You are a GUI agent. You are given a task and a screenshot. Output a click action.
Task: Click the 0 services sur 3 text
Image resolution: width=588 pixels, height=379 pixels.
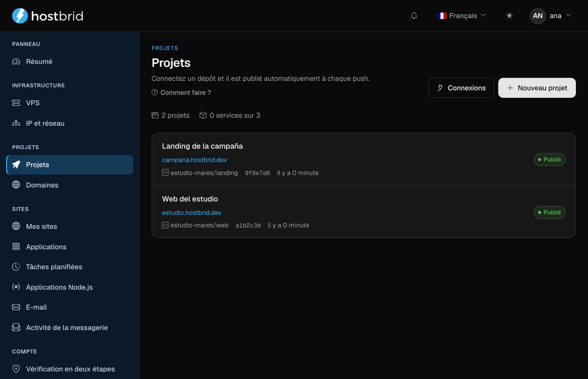click(235, 115)
